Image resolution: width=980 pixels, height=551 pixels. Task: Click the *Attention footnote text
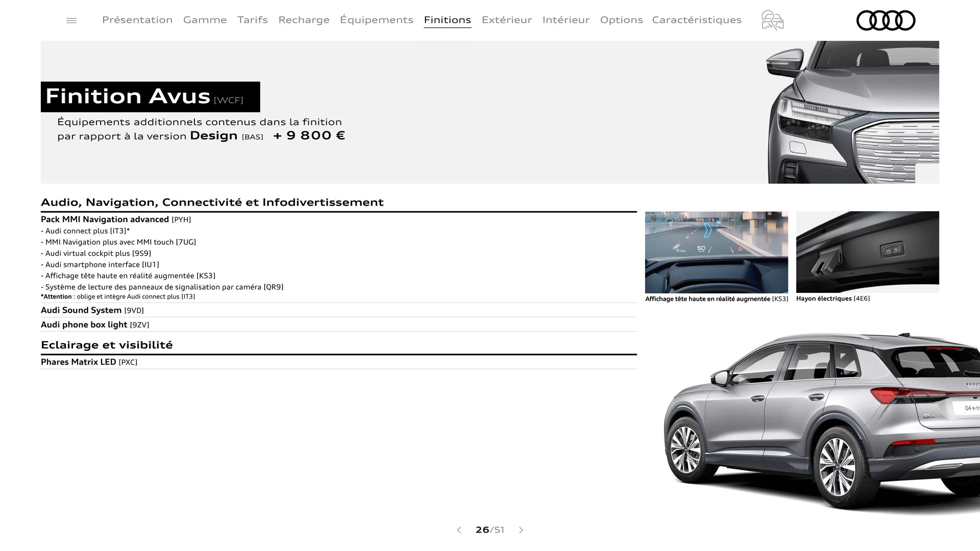118,297
